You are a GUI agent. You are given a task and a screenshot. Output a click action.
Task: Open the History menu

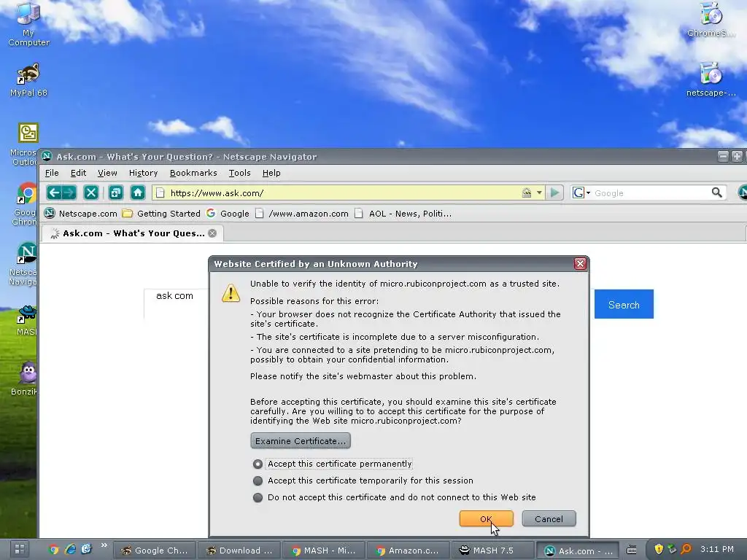144,173
